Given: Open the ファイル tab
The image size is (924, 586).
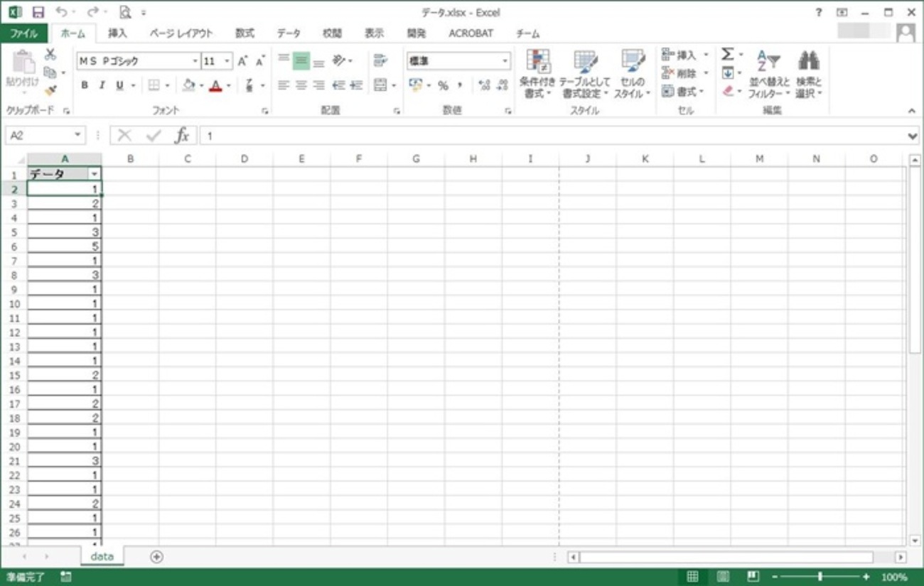Looking at the screenshot, I should (24, 33).
